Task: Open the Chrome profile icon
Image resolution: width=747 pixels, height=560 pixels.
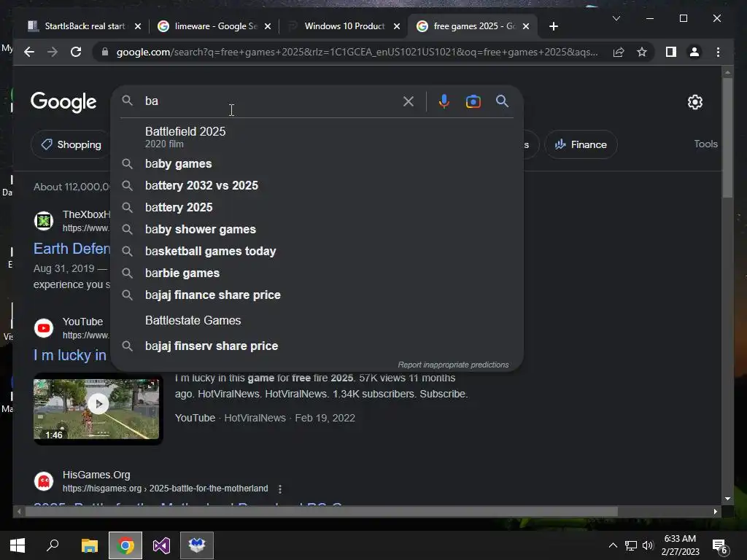Action: (x=694, y=52)
